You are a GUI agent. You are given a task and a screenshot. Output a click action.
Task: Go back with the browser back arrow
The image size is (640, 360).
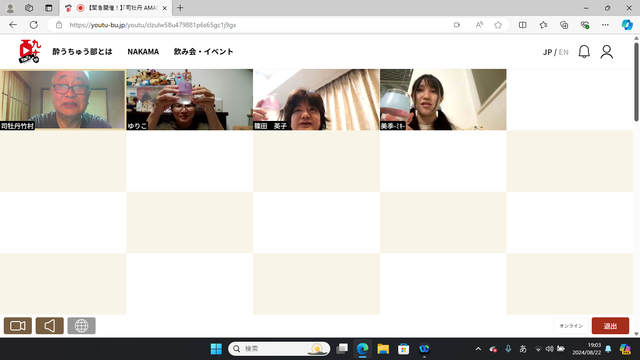[13, 25]
